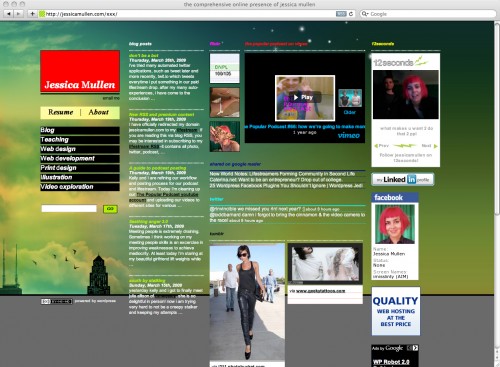Open the death by stabbing post
The height and width of the screenshot is (367, 500).
click(x=147, y=281)
